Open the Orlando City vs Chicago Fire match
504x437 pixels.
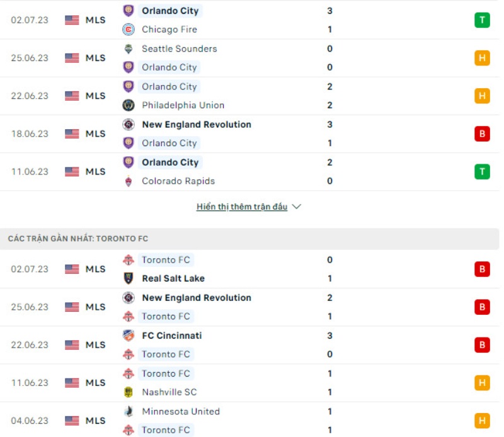click(252, 20)
